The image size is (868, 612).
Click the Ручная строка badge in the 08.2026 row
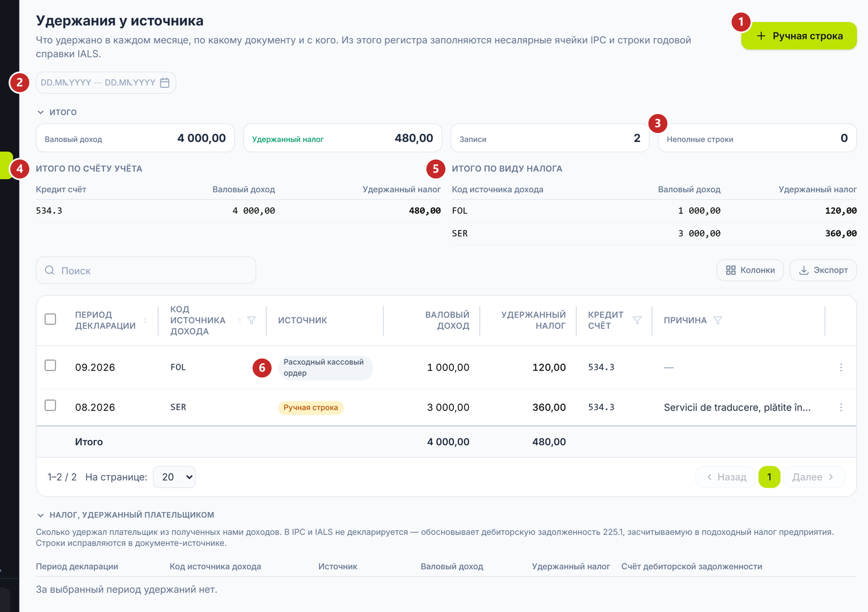(311, 408)
